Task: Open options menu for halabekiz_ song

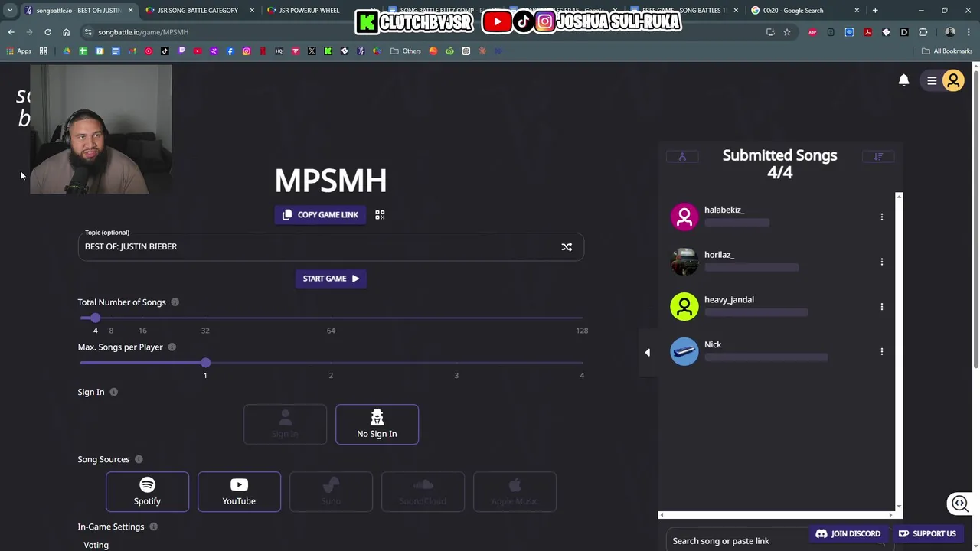Action: [x=882, y=217]
